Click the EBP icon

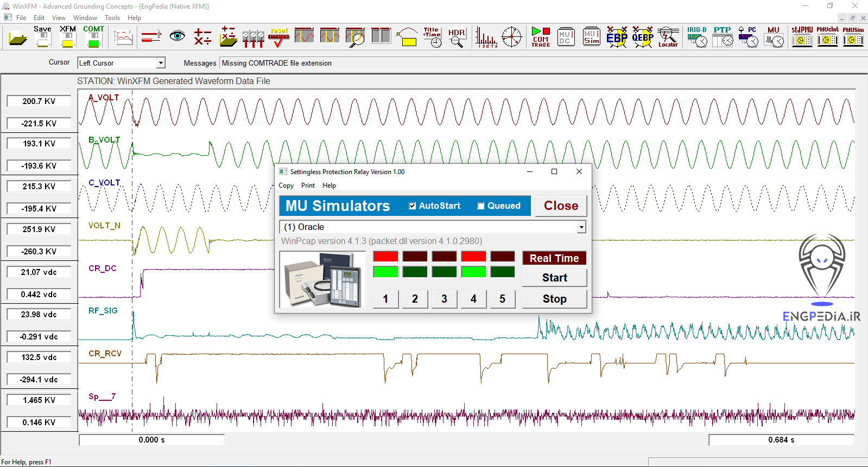(617, 37)
